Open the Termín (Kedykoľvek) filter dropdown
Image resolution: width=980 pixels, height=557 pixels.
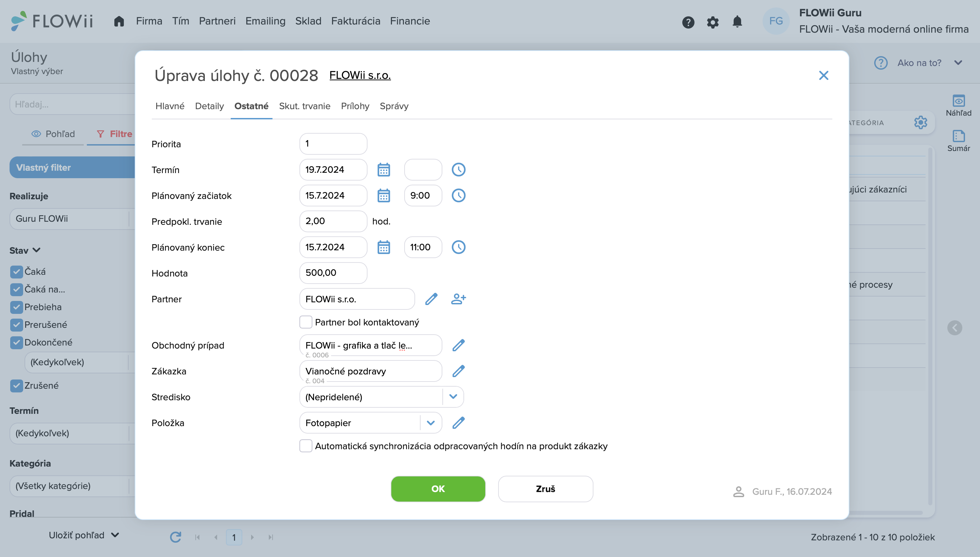72,433
